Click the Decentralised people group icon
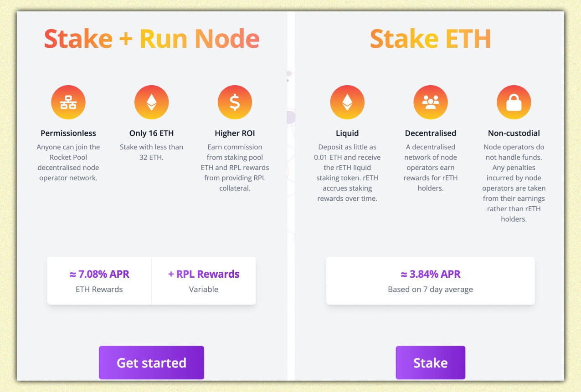Viewport: 581px width, 392px height. (430, 102)
